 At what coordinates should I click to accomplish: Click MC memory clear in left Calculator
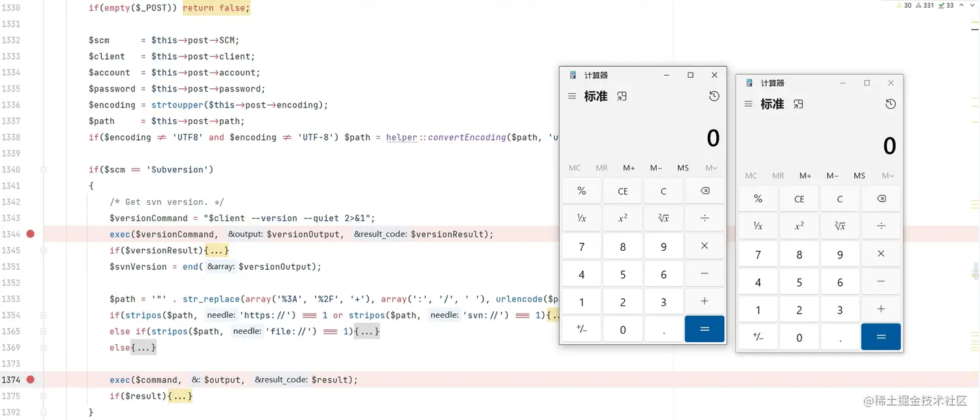coord(574,168)
